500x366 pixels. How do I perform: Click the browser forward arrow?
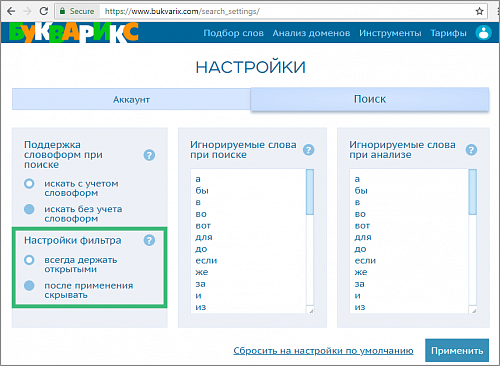27,11
